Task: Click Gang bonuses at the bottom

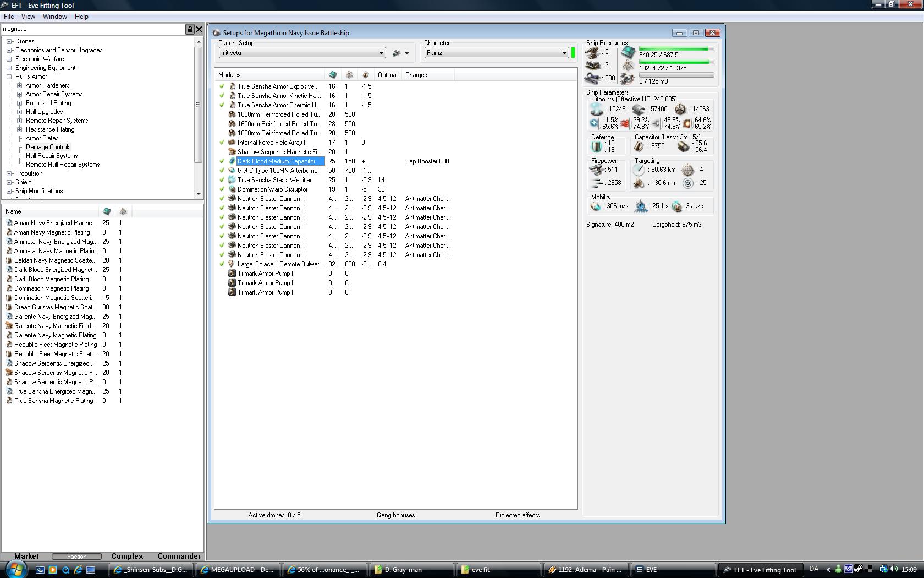Action: click(396, 515)
